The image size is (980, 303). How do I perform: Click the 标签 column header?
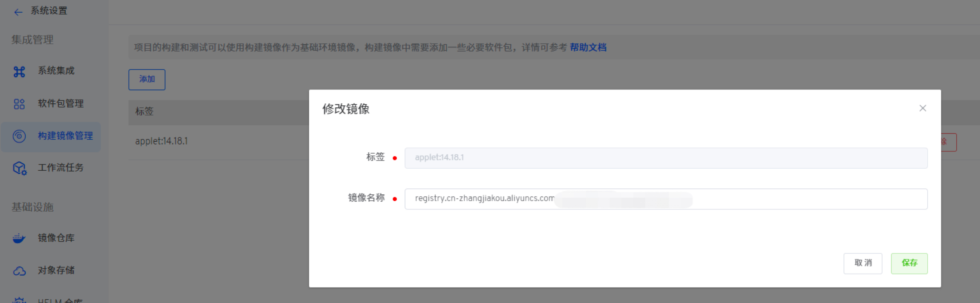pyautogui.click(x=144, y=111)
